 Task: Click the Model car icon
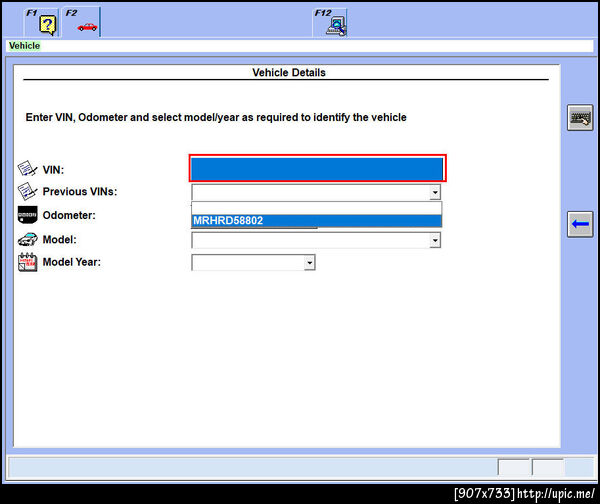(27, 240)
